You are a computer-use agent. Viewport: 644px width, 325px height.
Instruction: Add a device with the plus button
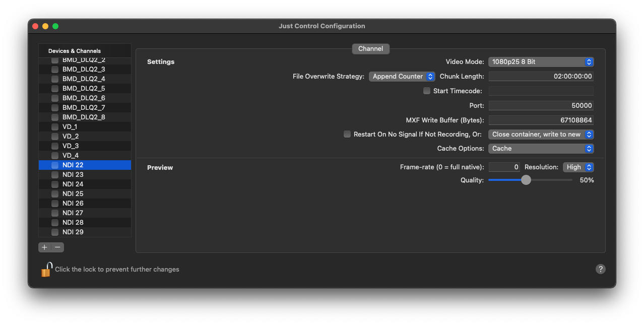pyautogui.click(x=44, y=247)
